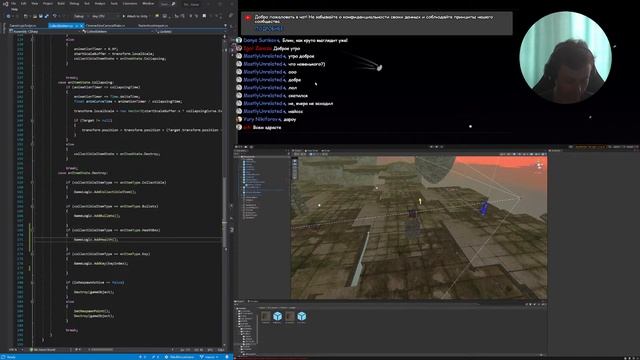640x360 pixels.
Task: Click the Scene view orientation gizmo
Action: point(539,165)
